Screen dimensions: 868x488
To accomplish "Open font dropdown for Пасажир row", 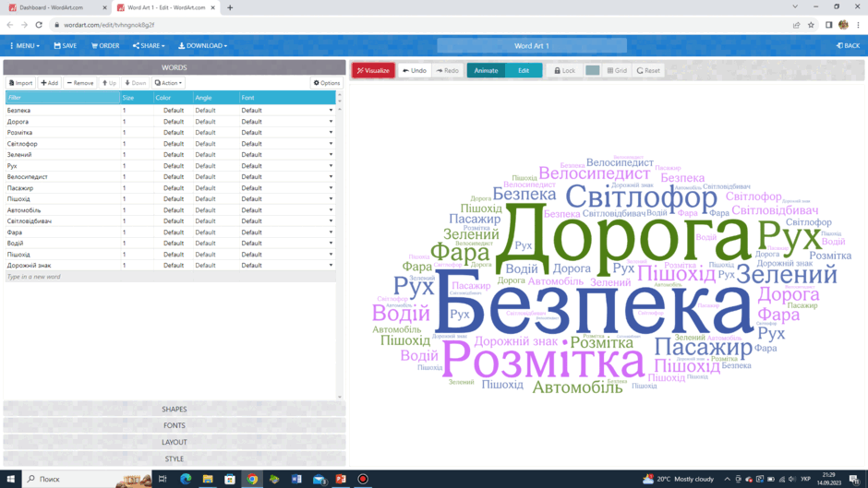I will 331,187.
